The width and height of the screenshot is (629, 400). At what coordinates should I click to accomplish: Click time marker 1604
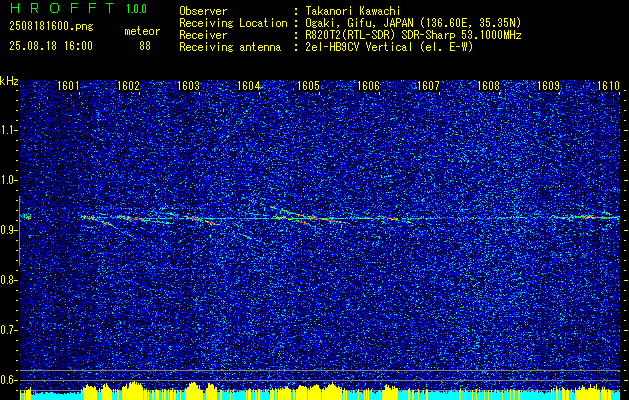coord(248,86)
